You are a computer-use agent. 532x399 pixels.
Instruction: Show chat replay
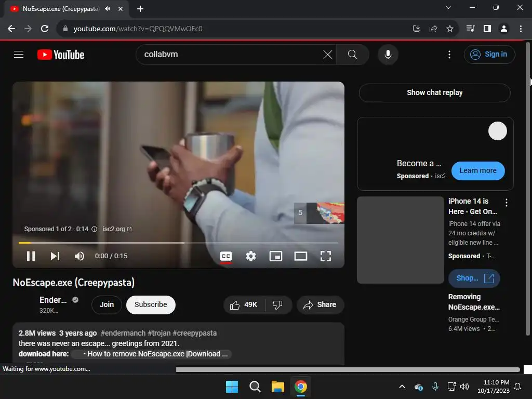[x=435, y=92]
